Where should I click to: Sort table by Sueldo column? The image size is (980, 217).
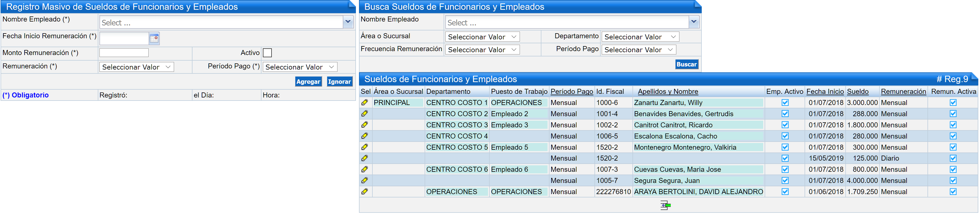click(858, 92)
